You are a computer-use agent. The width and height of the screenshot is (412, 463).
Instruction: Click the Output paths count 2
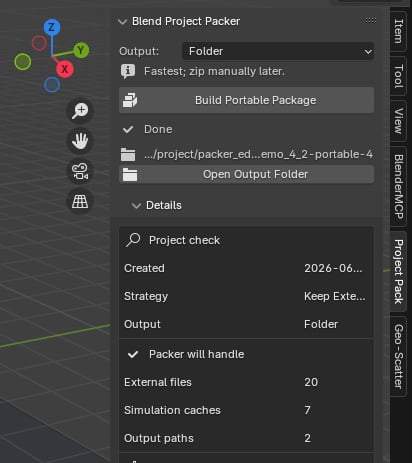(x=307, y=438)
